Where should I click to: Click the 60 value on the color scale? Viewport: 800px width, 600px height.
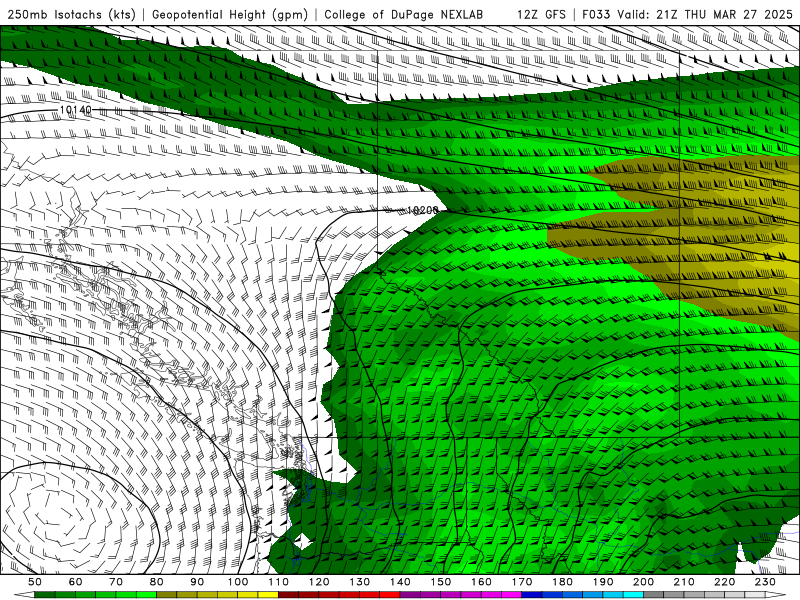(x=76, y=582)
